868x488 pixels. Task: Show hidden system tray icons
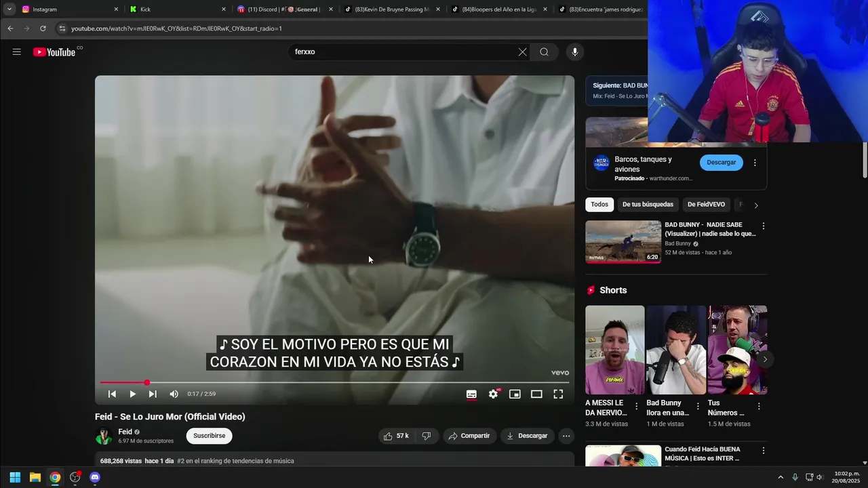(x=781, y=477)
